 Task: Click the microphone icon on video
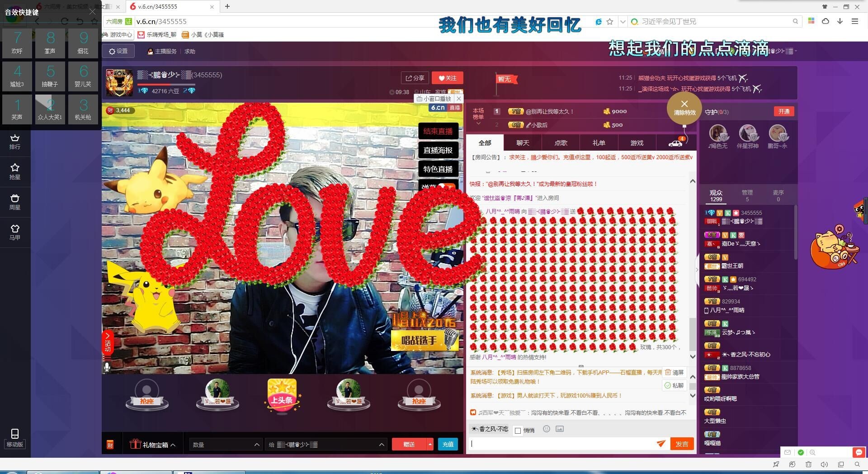[x=107, y=367]
